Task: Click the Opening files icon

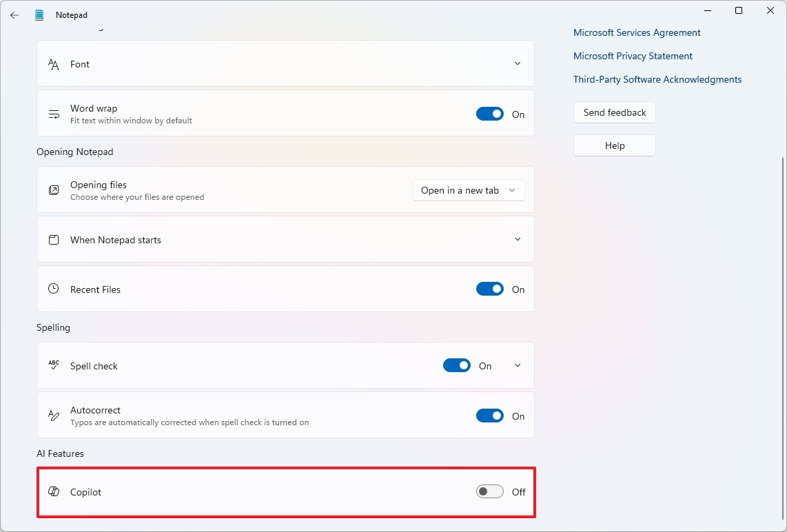Action: point(54,190)
